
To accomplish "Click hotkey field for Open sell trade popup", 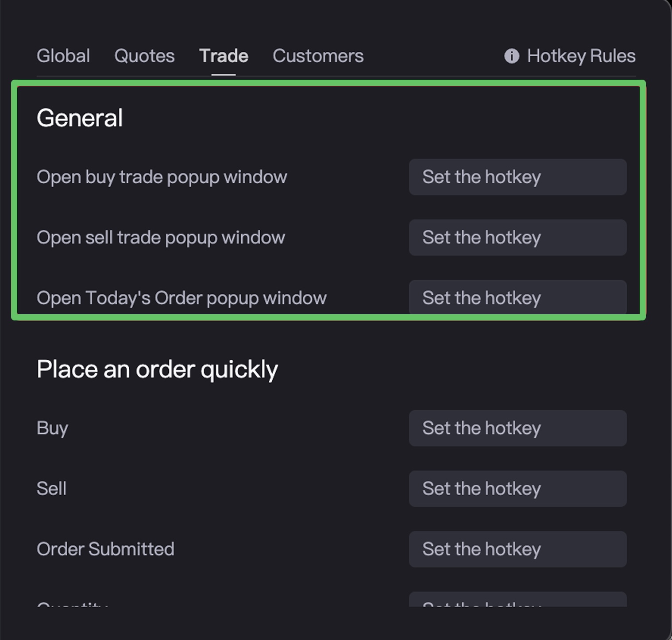I will [517, 238].
